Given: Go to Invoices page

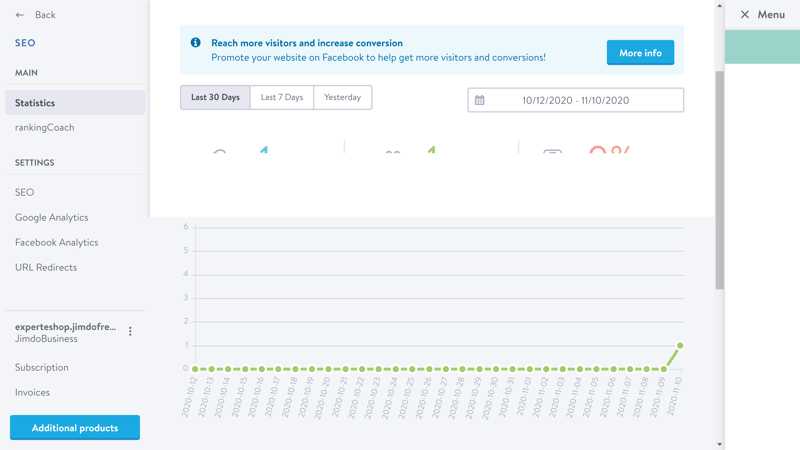Looking at the screenshot, I should click(x=32, y=392).
